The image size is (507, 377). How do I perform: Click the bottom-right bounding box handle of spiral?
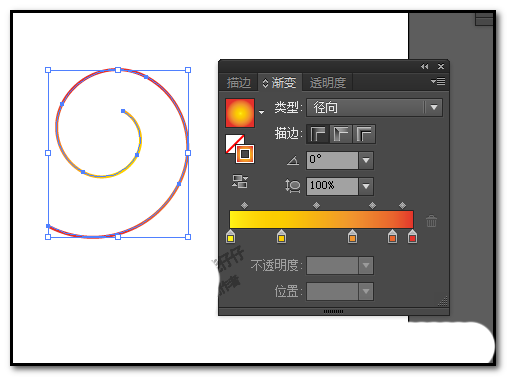click(x=188, y=237)
